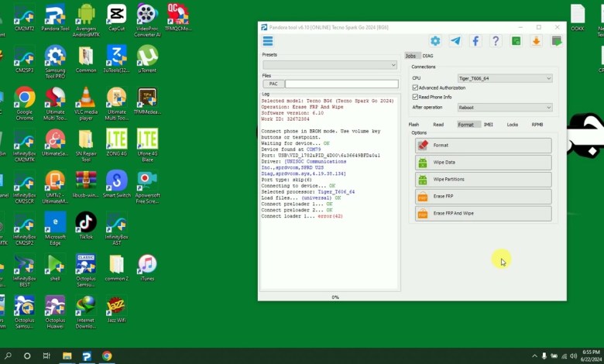
Task: Open the volume control in system tray
Action: [x=574, y=356]
